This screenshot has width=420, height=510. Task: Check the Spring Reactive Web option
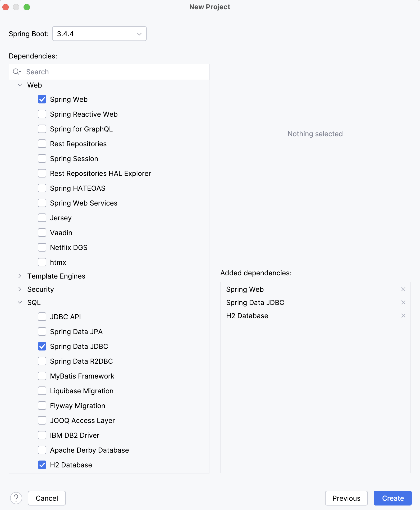[x=42, y=114]
